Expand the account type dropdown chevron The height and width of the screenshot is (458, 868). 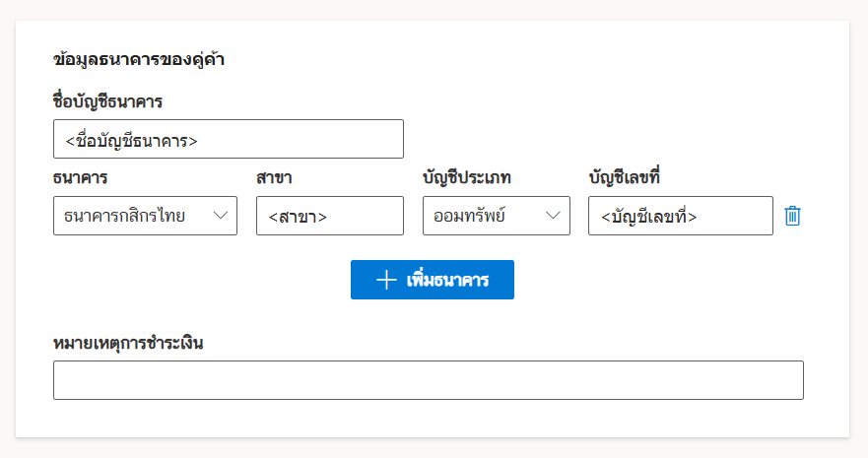(553, 216)
